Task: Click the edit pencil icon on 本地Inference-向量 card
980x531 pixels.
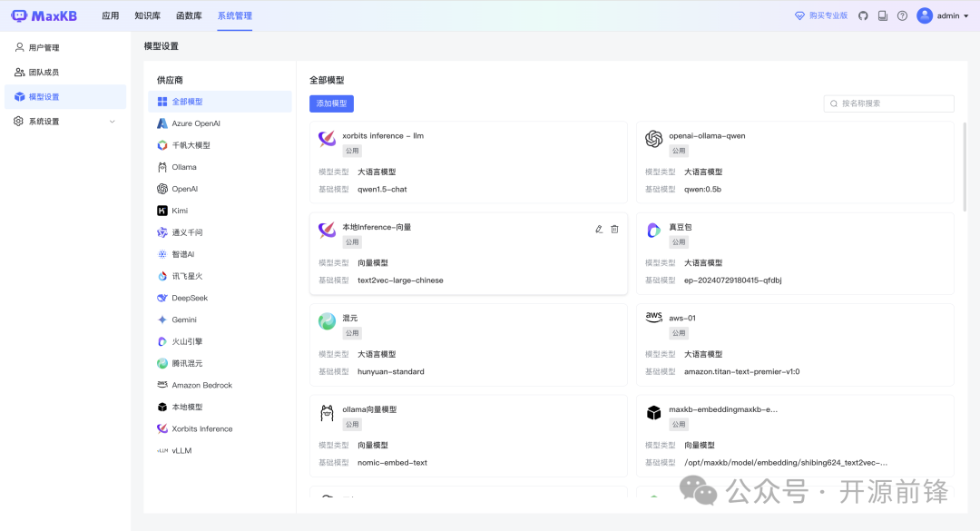Action: click(x=599, y=229)
